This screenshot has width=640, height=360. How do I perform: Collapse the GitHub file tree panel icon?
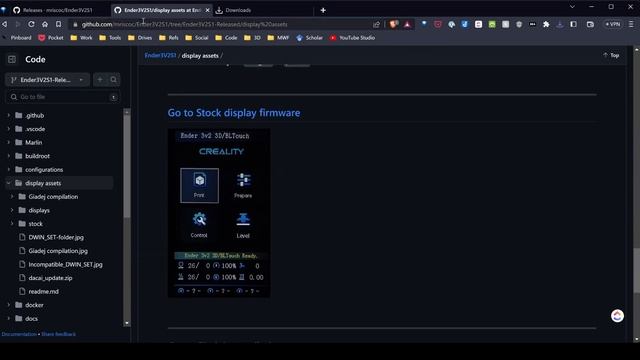(x=12, y=60)
